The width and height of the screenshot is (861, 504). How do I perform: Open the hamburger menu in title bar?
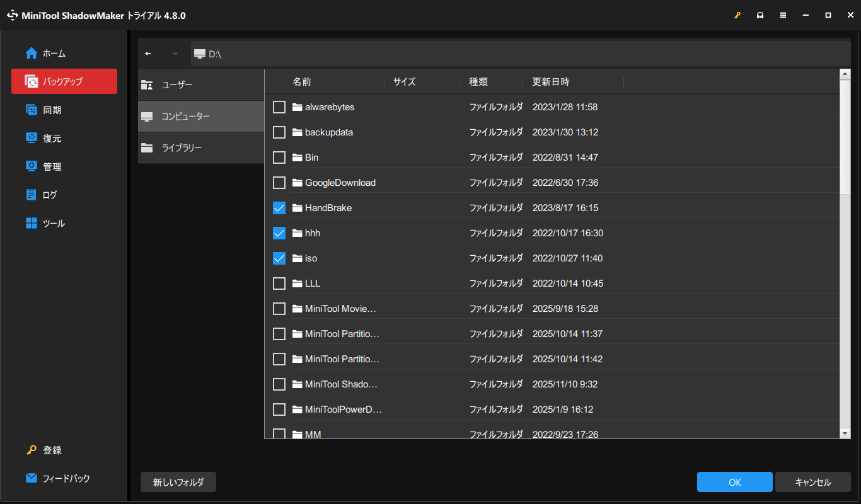[783, 14]
